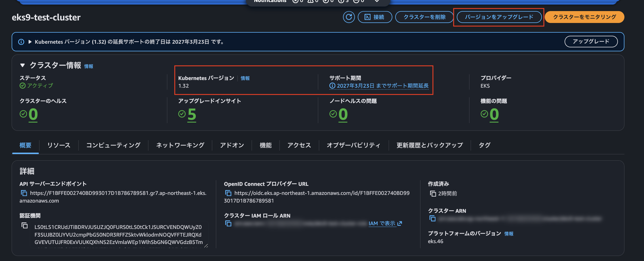The height and width of the screenshot is (261, 644).
Task: Copy the API サーバーエンドポイント URL
Action: coord(24,193)
